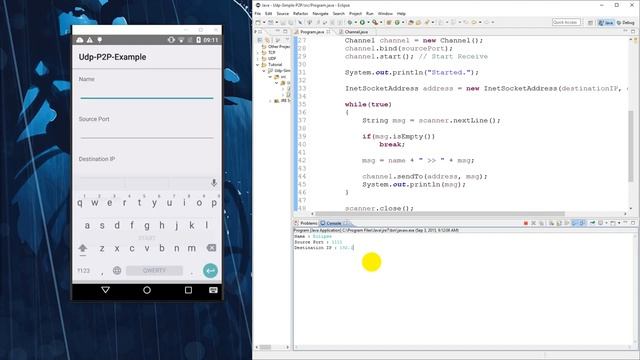Tap the Shift key on Android keyboard
The height and width of the screenshot is (360, 640).
point(83,248)
